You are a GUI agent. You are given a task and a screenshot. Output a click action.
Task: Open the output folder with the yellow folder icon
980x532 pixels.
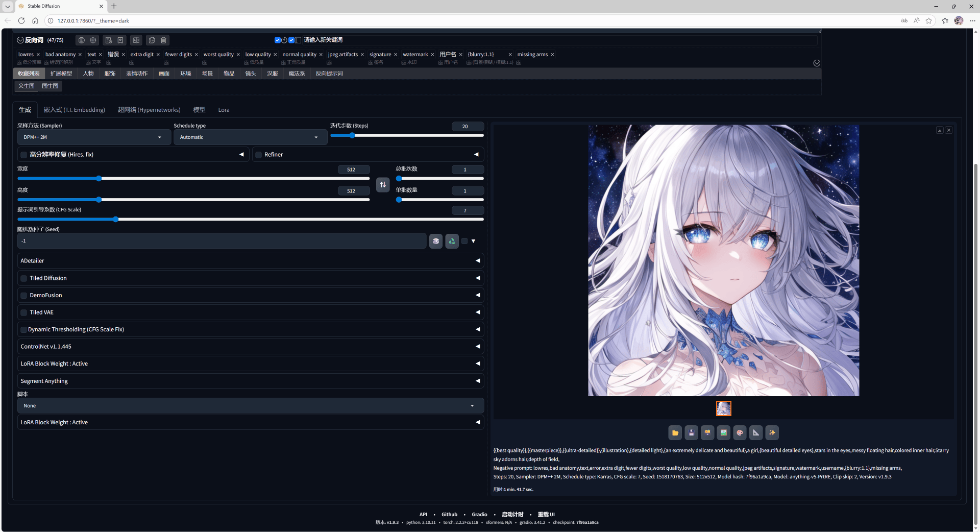click(675, 433)
